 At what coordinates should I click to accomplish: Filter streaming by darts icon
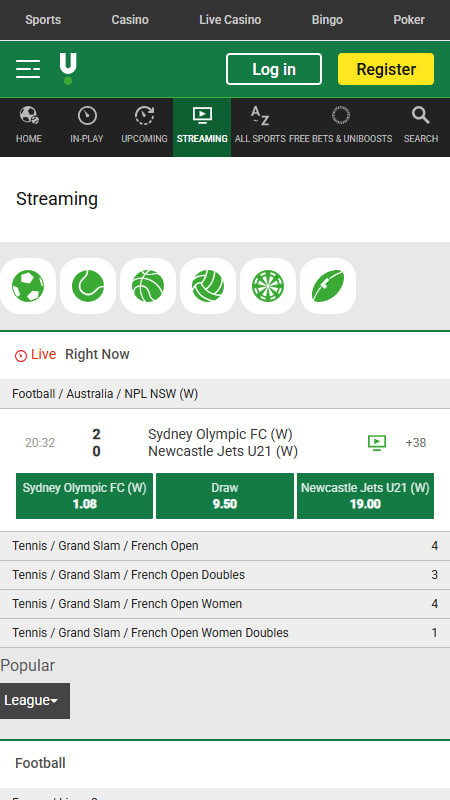pos(268,286)
